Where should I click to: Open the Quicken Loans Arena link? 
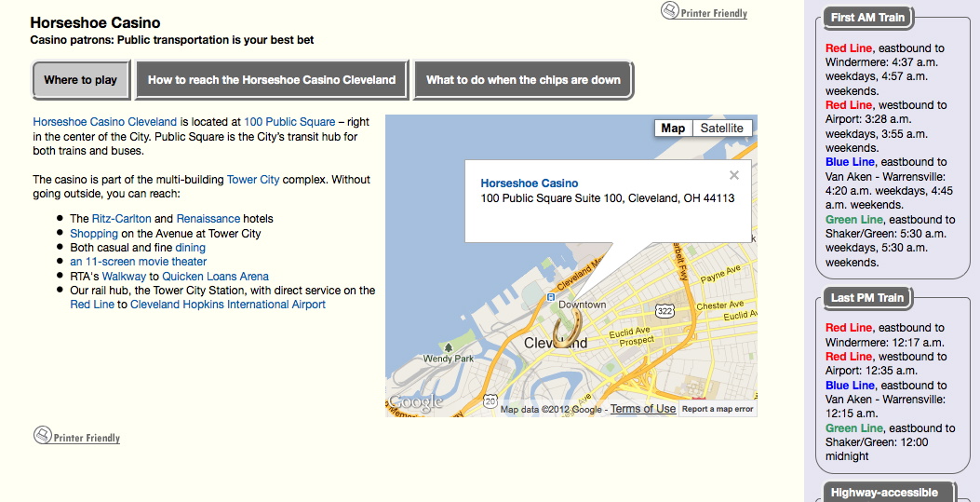(216, 277)
